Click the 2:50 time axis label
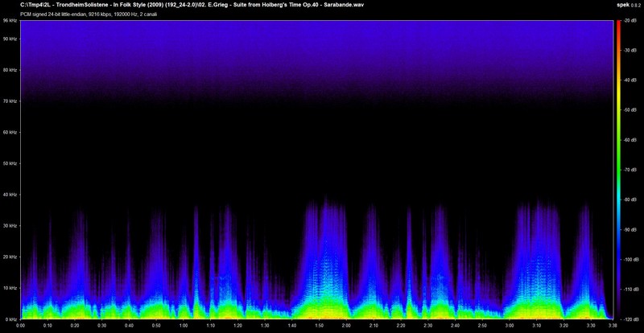 point(481,325)
